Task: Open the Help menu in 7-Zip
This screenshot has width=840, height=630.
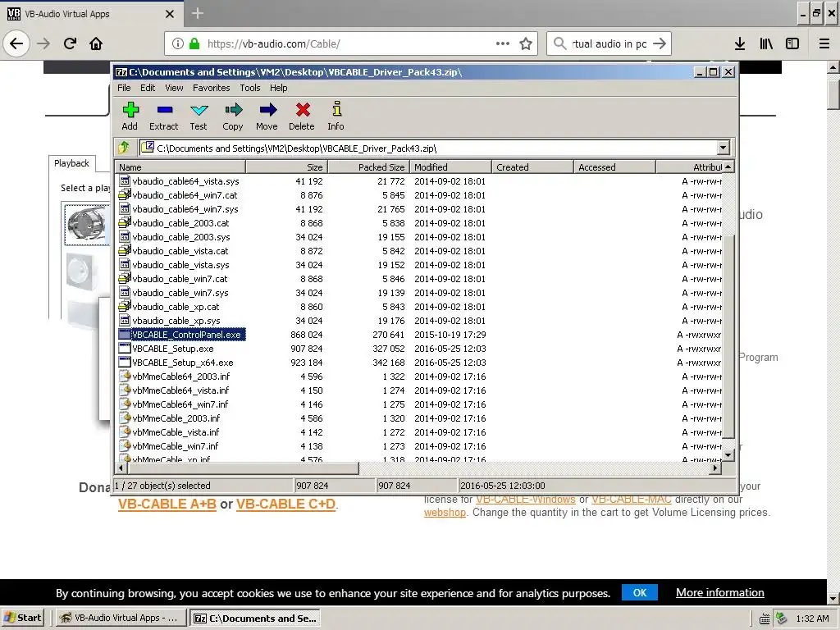Action: pos(278,88)
